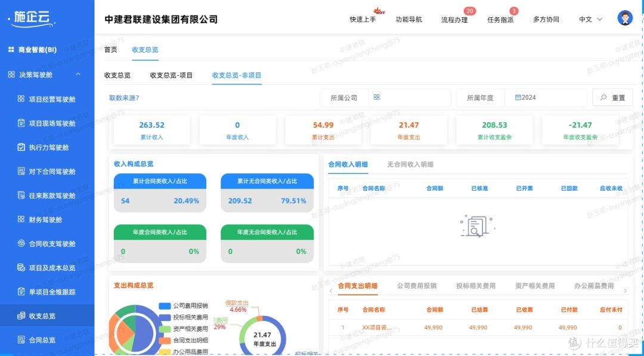Click the 项目经营驾驶舱 icon

pyautogui.click(x=21, y=99)
